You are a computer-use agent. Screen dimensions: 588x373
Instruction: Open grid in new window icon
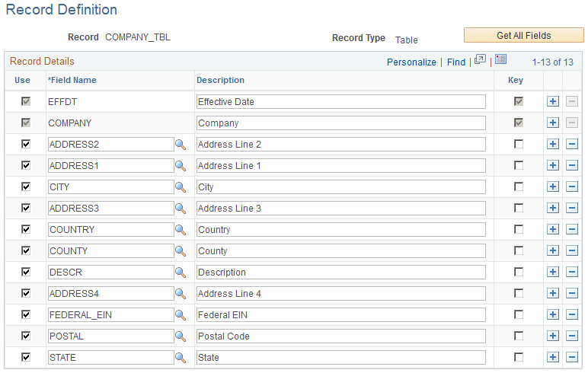[x=480, y=59]
